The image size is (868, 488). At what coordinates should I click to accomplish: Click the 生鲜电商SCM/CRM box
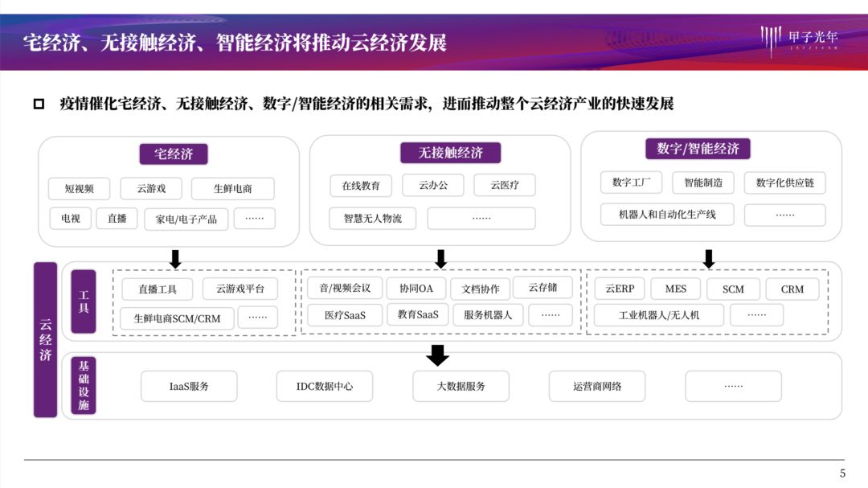point(177,318)
